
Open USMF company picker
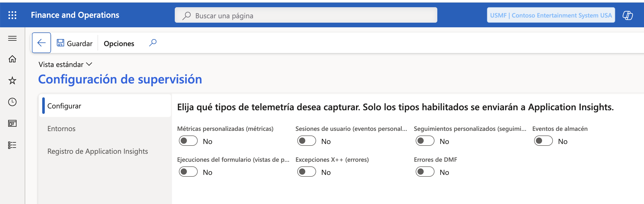point(551,15)
